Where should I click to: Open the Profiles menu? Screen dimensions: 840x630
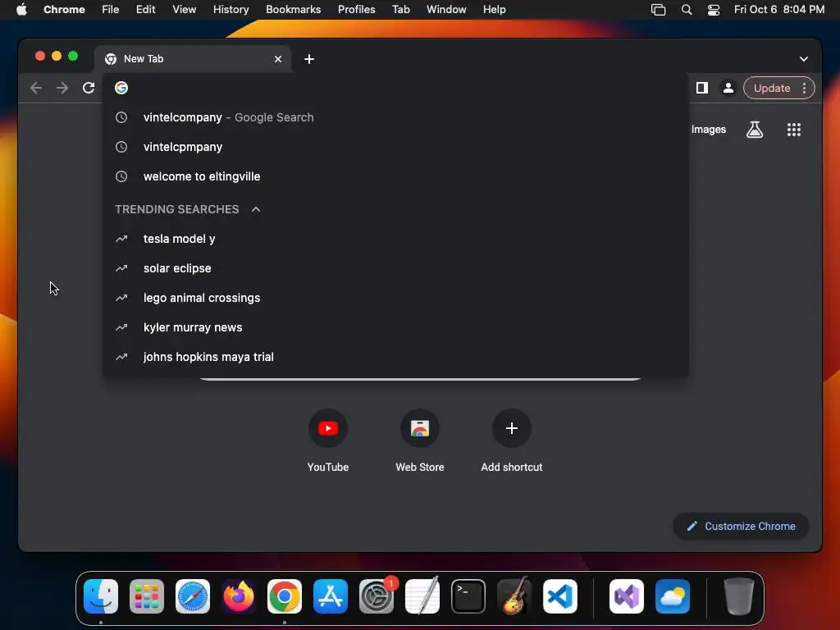pos(356,9)
